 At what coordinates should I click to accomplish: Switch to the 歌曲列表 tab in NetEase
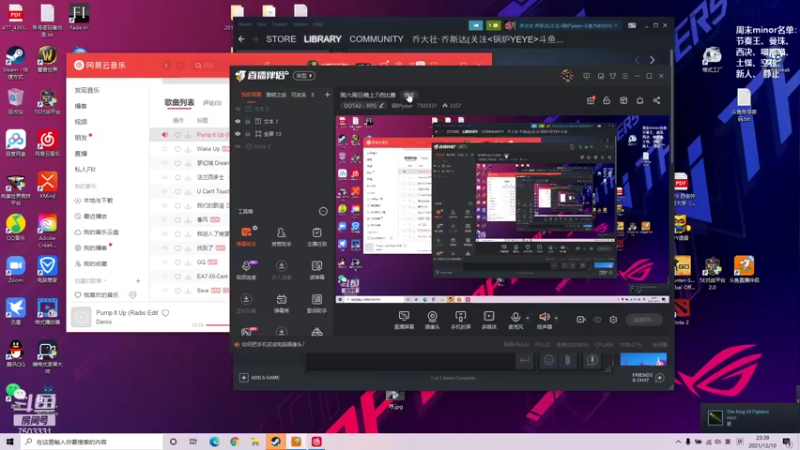click(x=179, y=103)
